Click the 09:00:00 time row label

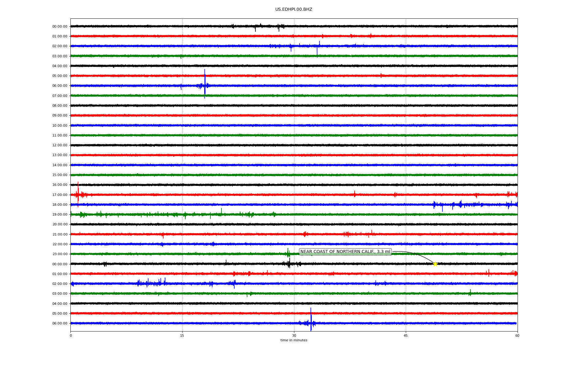click(60, 116)
